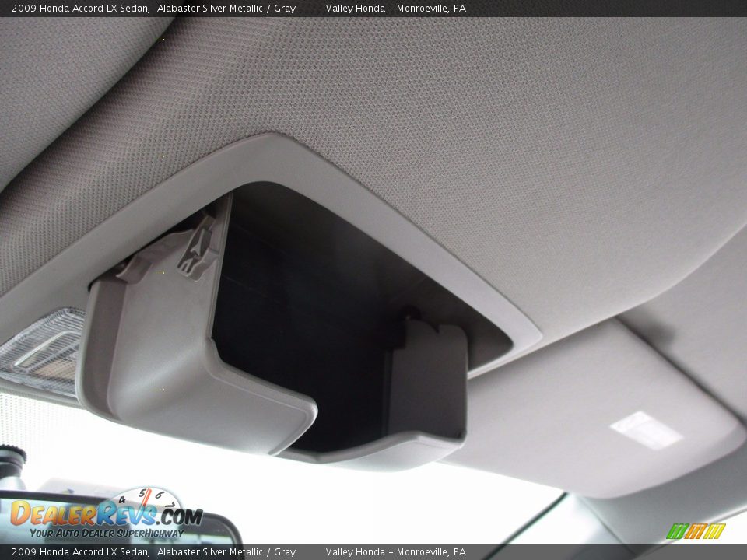Click bottom caption '2009 Honda Accord LX Sedan'
This screenshot has width=747, height=560.
(x=76, y=552)
